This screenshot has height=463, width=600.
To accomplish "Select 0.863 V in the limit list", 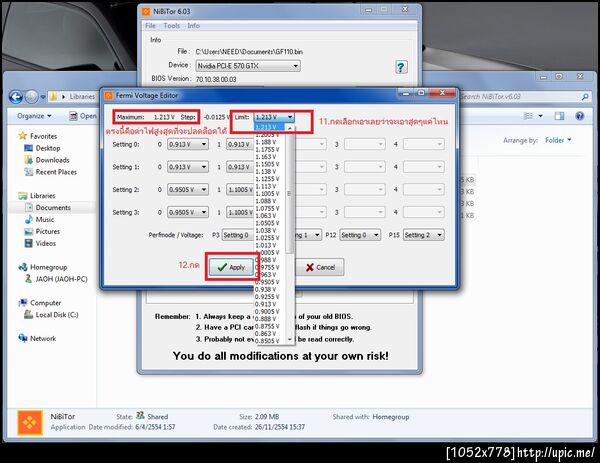I will tap(270, 334).
